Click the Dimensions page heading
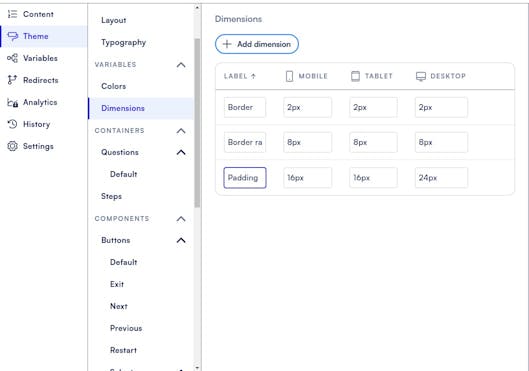This screenshot has height=371, width=529. 238,19
